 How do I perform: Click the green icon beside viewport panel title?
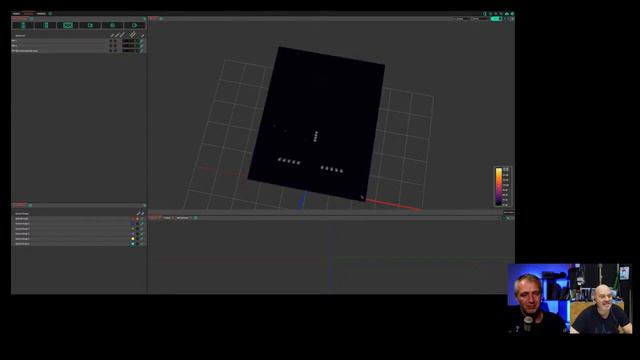coord(162,19)
